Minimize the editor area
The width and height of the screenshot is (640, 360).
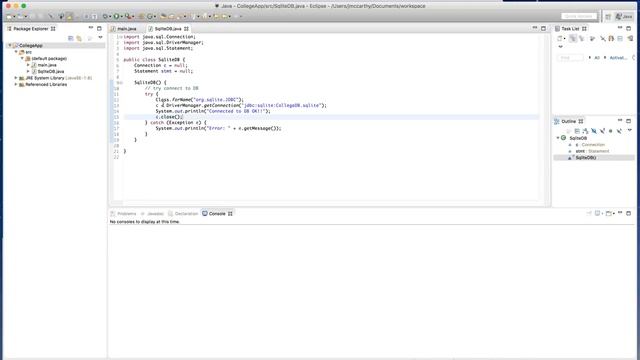[x=535, y=28]
